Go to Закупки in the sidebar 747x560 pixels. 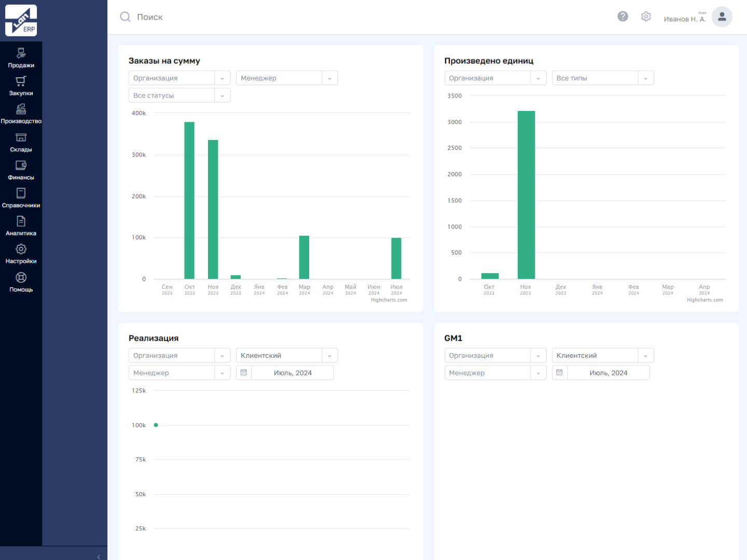tap(21, 86)
